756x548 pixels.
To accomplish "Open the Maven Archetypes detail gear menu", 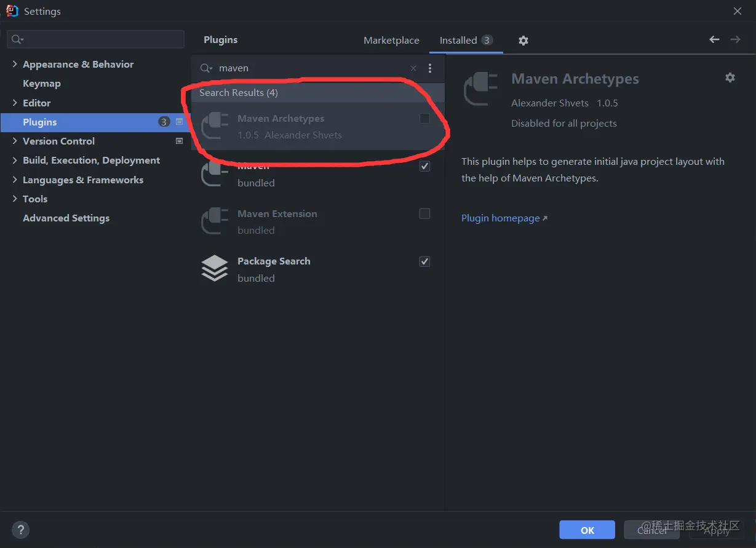I will pos(730,77).
